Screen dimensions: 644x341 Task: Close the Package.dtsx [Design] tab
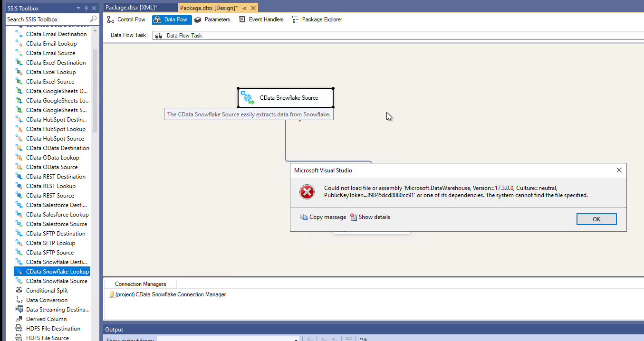(253, 8)
